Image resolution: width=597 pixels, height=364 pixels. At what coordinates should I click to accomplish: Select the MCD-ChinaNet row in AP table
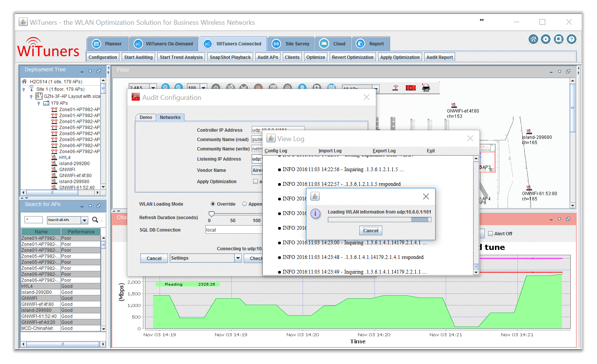coord(60,328)
